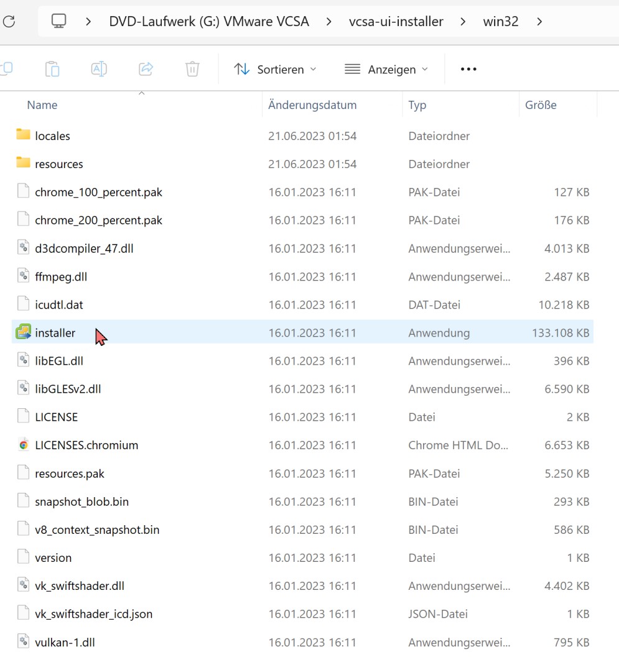Sort by the Größe column header
Viewport: 619px width, 672px height.
[541, 105]
